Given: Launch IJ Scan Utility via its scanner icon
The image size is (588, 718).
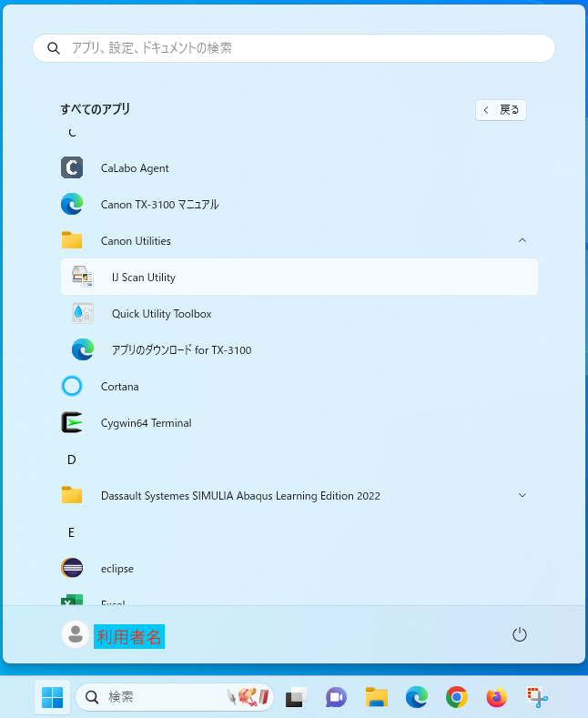Looking at the screenshot, I should pos(83,277).
